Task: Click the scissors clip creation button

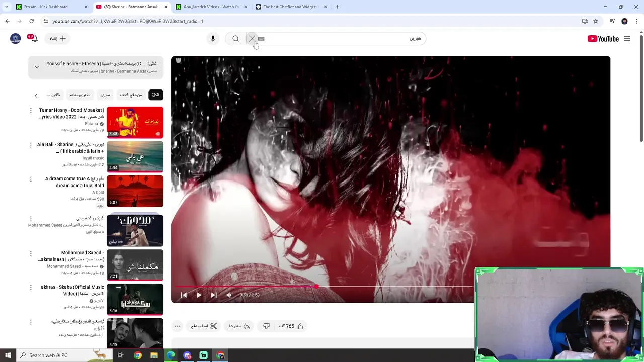Action: click(204, 326)
